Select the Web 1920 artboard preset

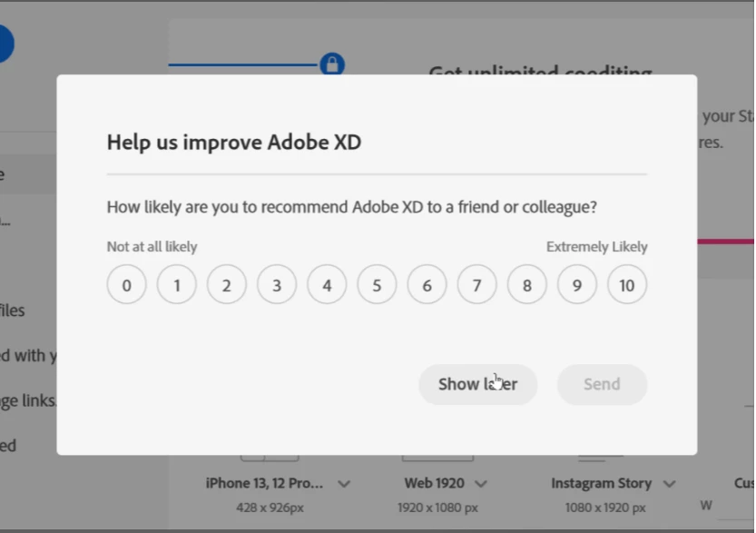pyautogui.click(x=435, y=483)
